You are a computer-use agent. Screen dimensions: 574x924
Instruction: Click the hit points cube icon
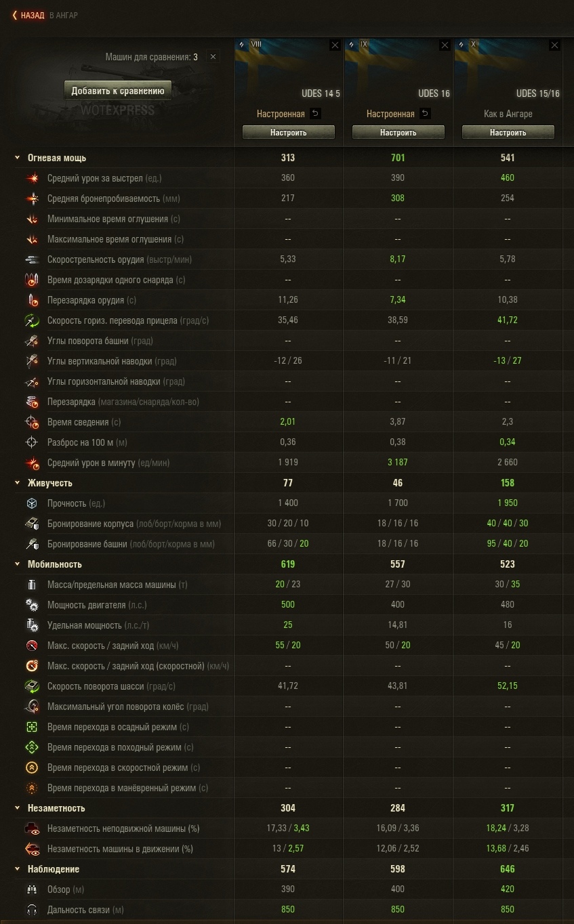pyautogui.click(x=32, y=503)
